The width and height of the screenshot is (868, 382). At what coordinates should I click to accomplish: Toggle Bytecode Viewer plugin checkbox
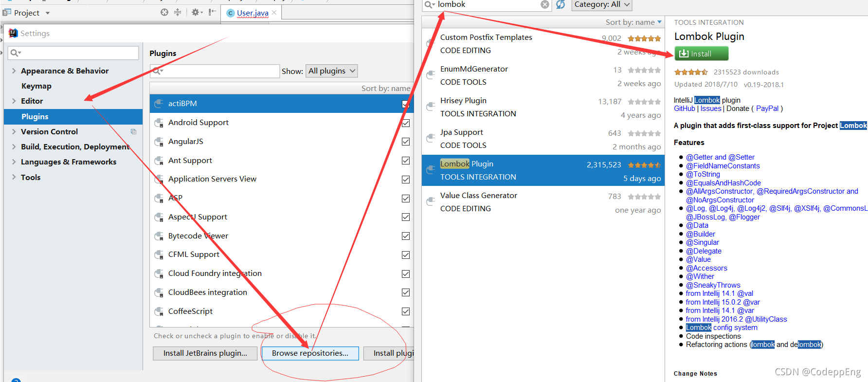[x=406, y=236]
